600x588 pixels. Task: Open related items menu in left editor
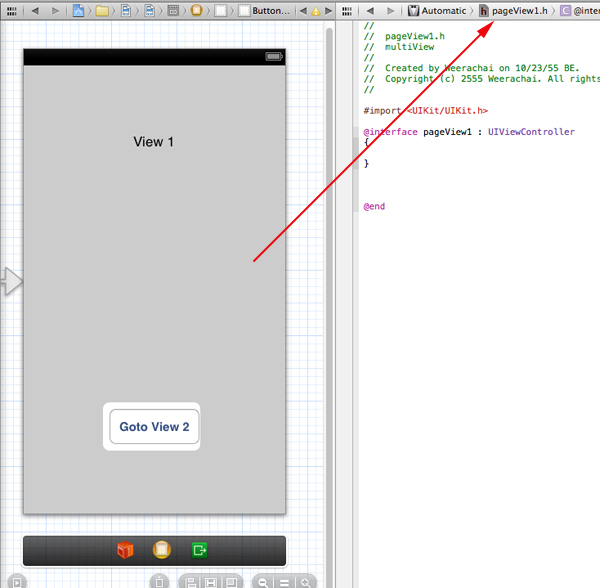(x=10, y=11)
